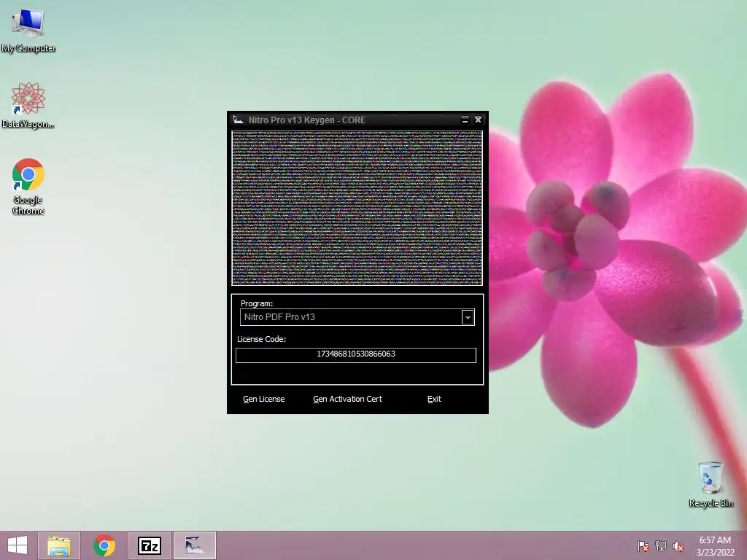Click the Gen License button
Screen dimensions: 747x560
(264, 399)
